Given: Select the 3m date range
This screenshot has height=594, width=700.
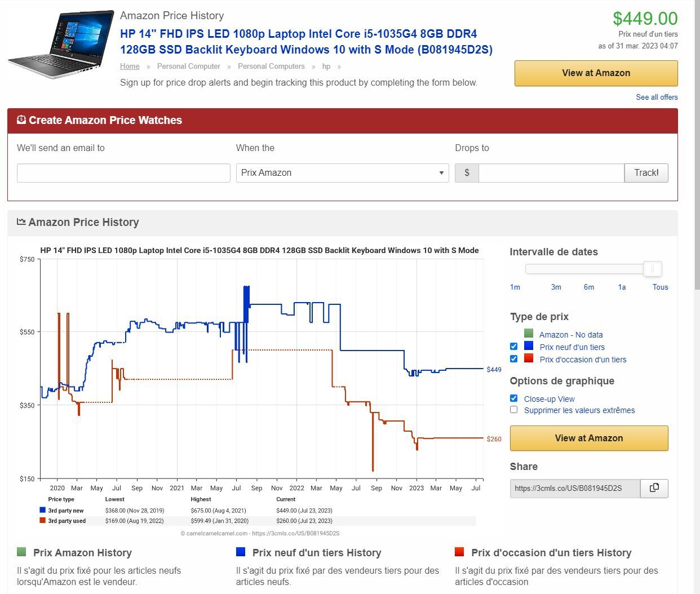Looking at the screenshot, I should click(x=556, y=287).
